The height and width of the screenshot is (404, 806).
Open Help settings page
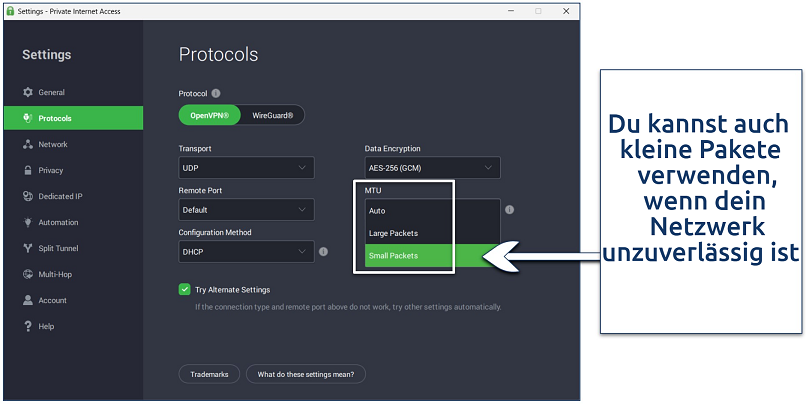coord(73,326)
